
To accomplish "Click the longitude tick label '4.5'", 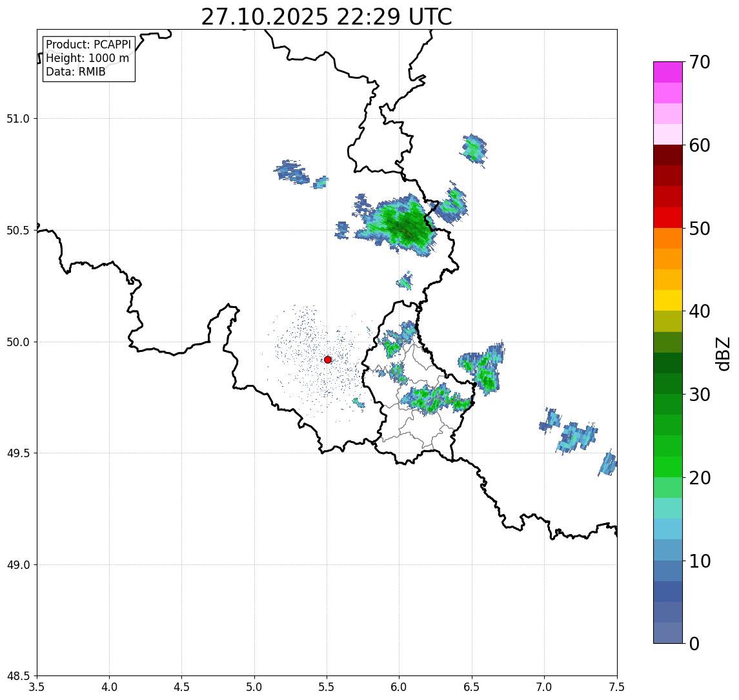I will click(182, 687).
